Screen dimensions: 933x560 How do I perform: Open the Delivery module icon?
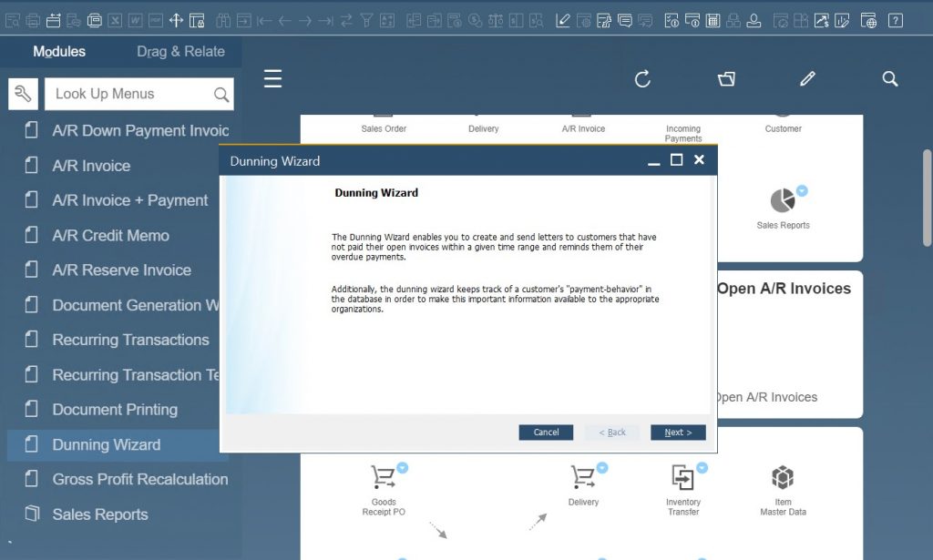pyautogui.click(x=583, y=477)
